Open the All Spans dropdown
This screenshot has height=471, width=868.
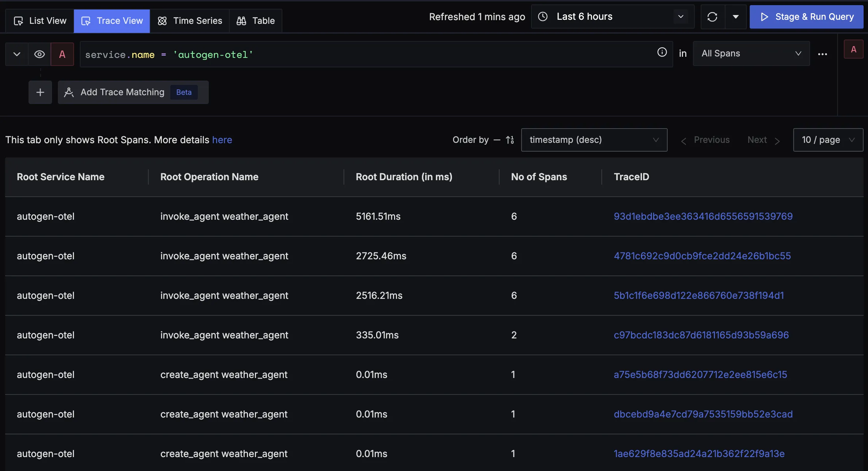(751, 53)
